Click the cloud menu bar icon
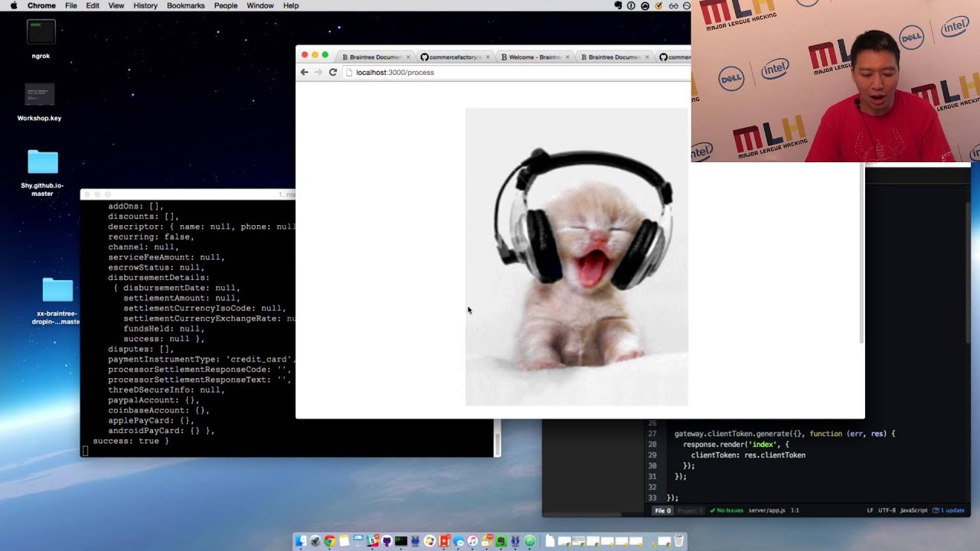 click(x=645, y=5)
